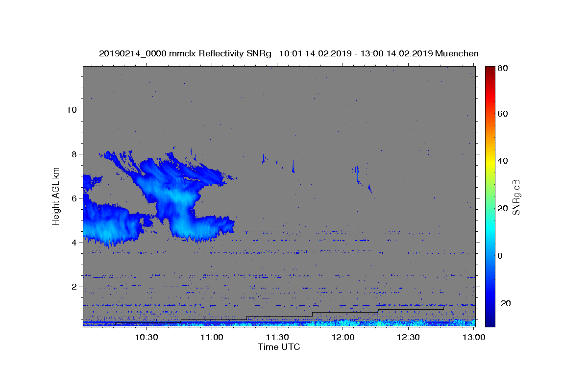Click the 11:00 time tick label

coord(212,338)
